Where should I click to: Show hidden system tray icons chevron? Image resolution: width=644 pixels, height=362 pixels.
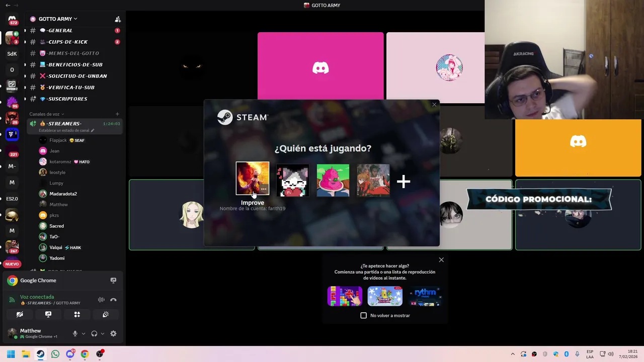[513, 354]
